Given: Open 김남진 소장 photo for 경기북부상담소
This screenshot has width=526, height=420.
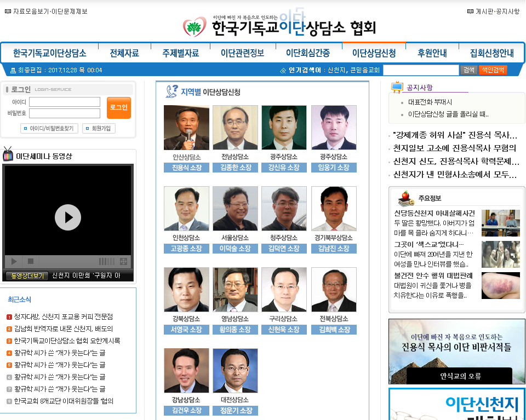Looking at the screenshot, I should (334, 209).
